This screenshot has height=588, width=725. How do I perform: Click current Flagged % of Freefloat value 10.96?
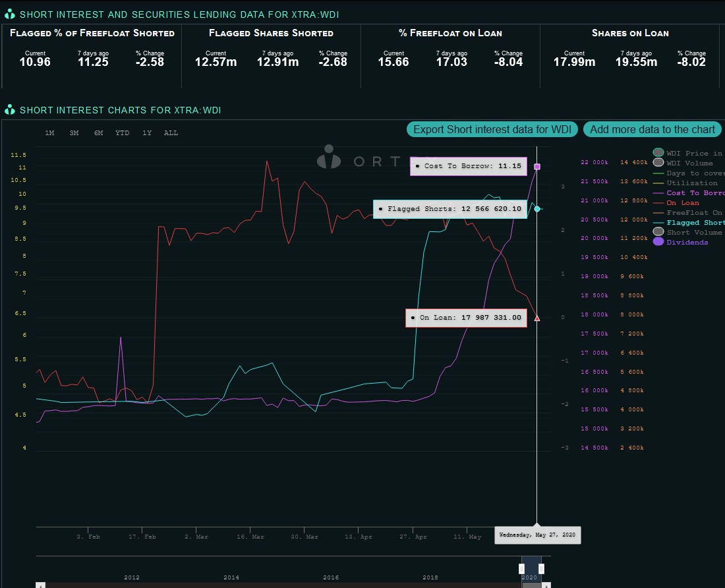point(35,62)
